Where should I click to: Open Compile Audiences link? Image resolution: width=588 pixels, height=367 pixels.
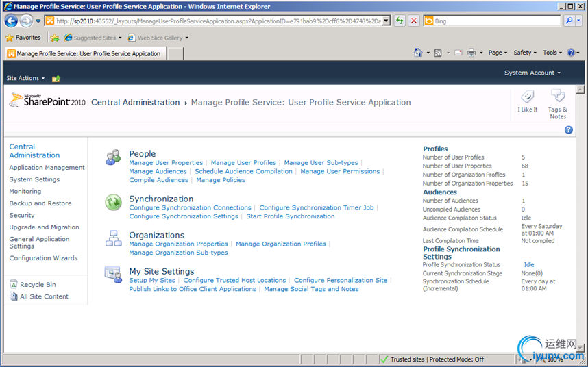158,180
